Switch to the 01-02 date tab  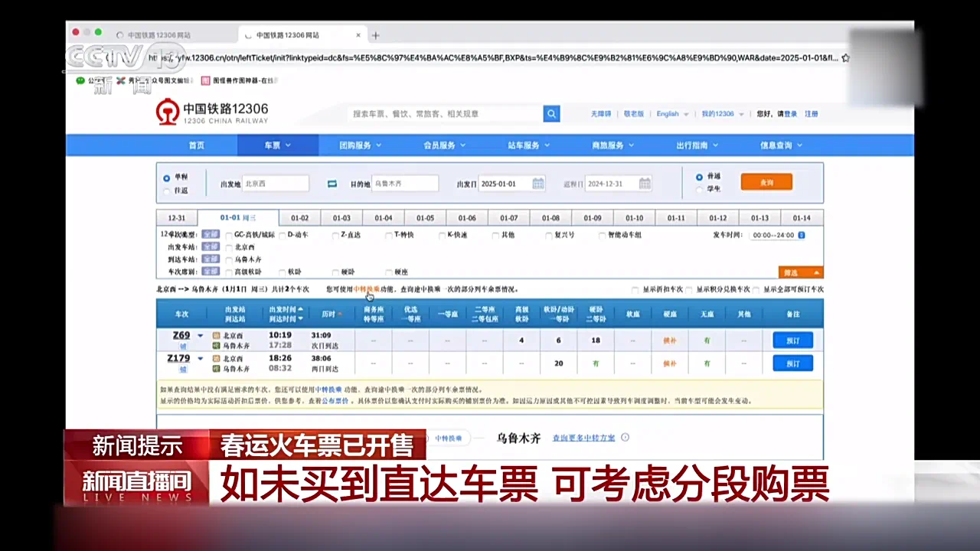[x=299, y=217]
